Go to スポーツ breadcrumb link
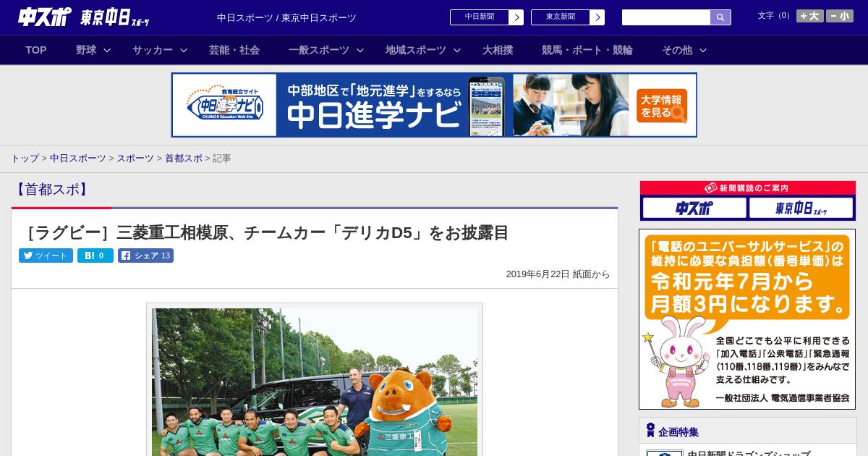868x456 pixels. coord(135,158)
